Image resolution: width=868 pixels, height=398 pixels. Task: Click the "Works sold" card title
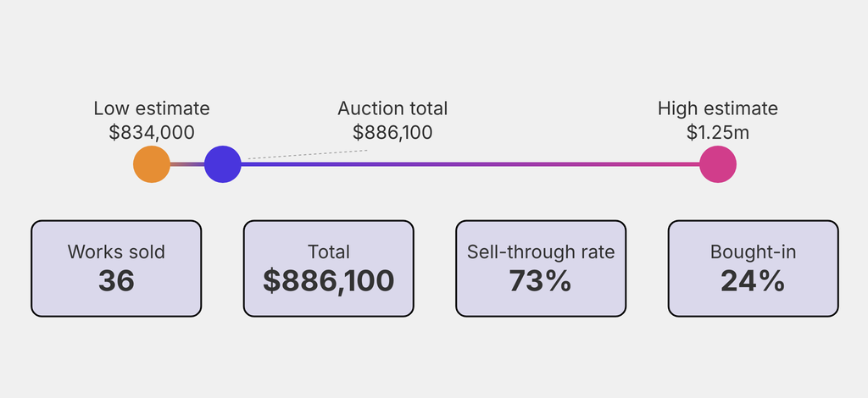(116, 252)
